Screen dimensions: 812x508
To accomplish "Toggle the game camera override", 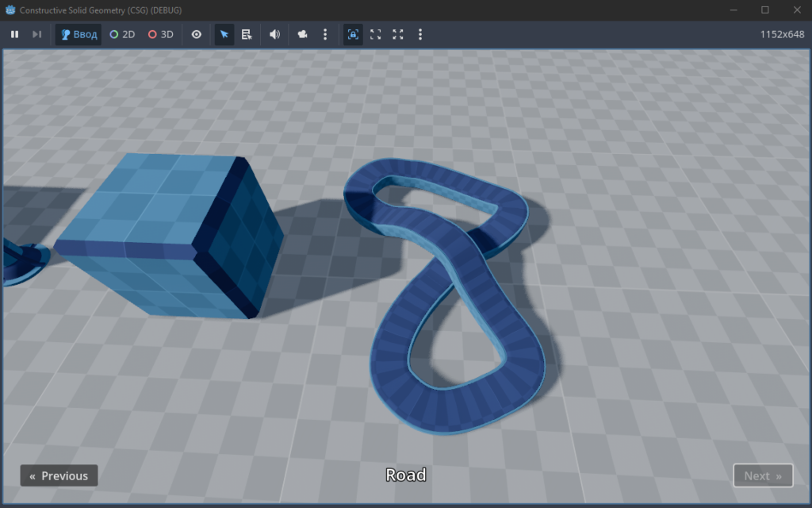I will 302,34.
